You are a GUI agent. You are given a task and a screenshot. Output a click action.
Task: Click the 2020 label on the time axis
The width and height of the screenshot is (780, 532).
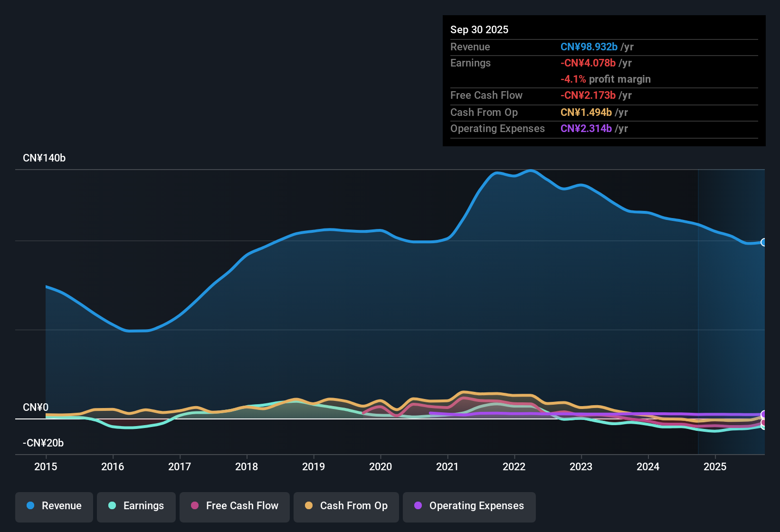[380, 467]
